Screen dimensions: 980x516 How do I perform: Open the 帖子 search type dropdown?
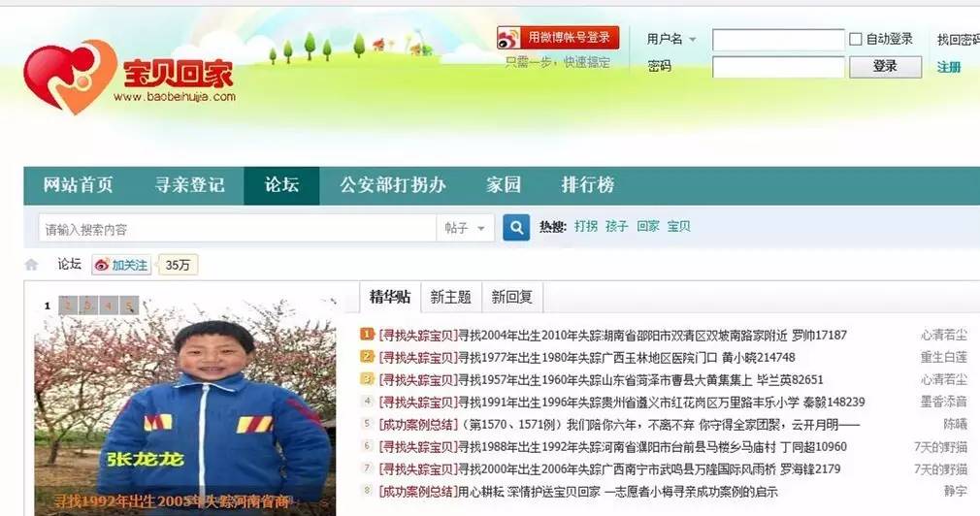pyautogui.click(x=465, y=228)
